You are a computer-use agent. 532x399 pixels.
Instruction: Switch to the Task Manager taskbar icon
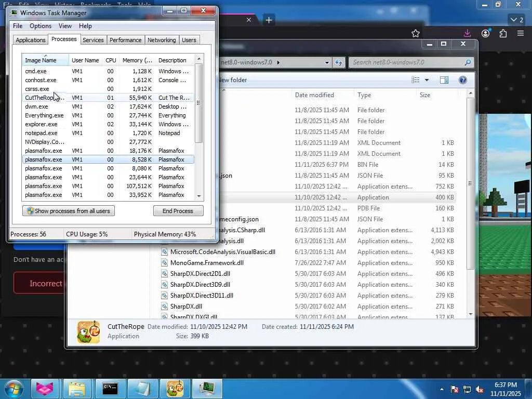(x=207, y=389)
